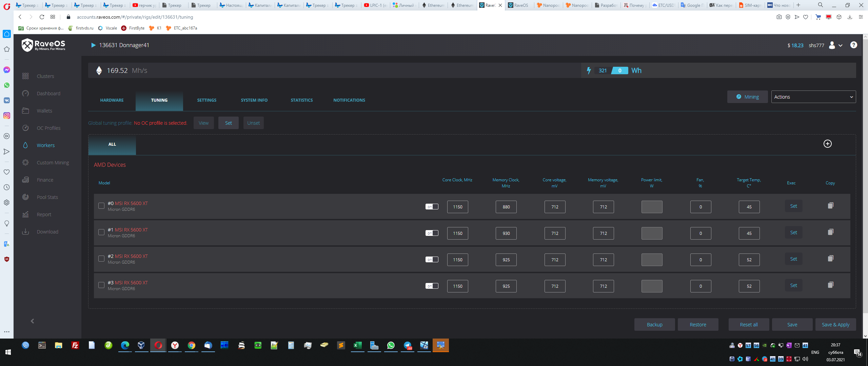This screenshot has height=366, width=868.
Task: Expand rig 136631 Donnager41 with the triangle
Action: [x=93, y=45]
